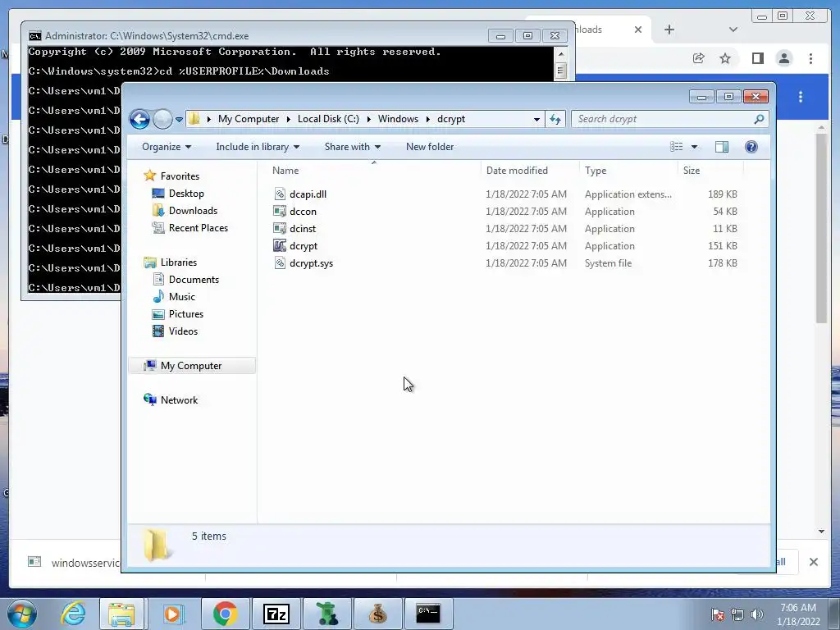Click the Search dcrypt input field
This screenshot has width=840, height=630.
click(662, 119)
